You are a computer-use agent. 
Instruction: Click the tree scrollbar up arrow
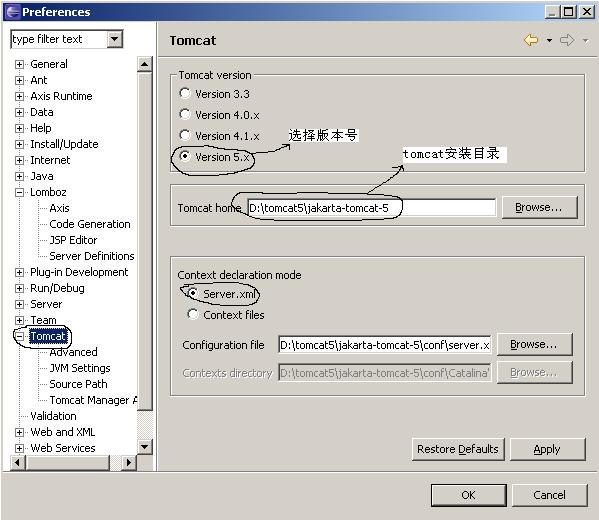coord(144,64)
